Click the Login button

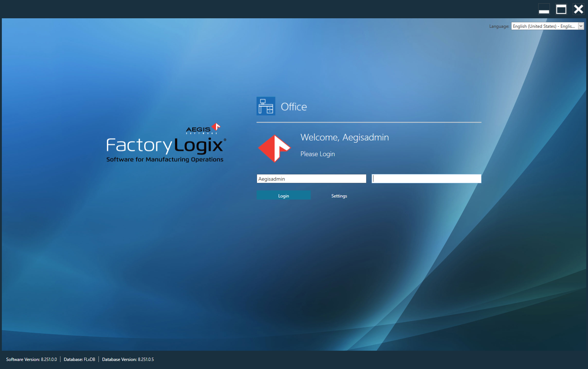click(283, 195)
